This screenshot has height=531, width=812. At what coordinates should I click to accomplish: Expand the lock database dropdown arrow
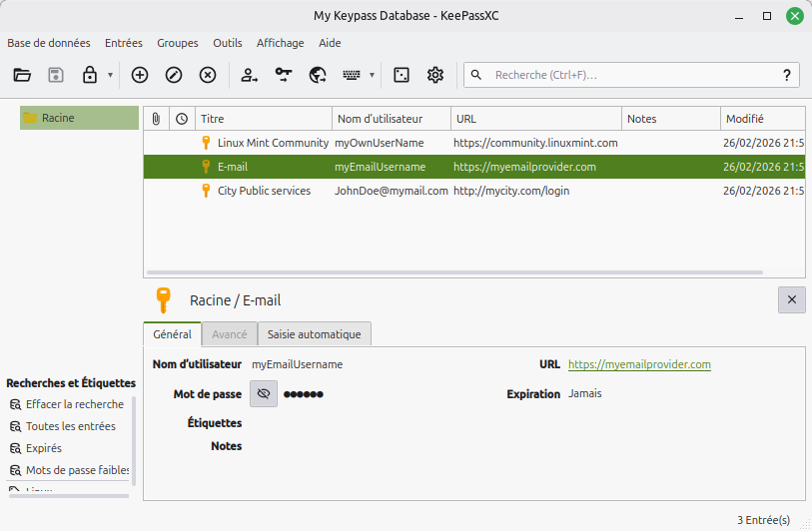click(x=110, y=75)
